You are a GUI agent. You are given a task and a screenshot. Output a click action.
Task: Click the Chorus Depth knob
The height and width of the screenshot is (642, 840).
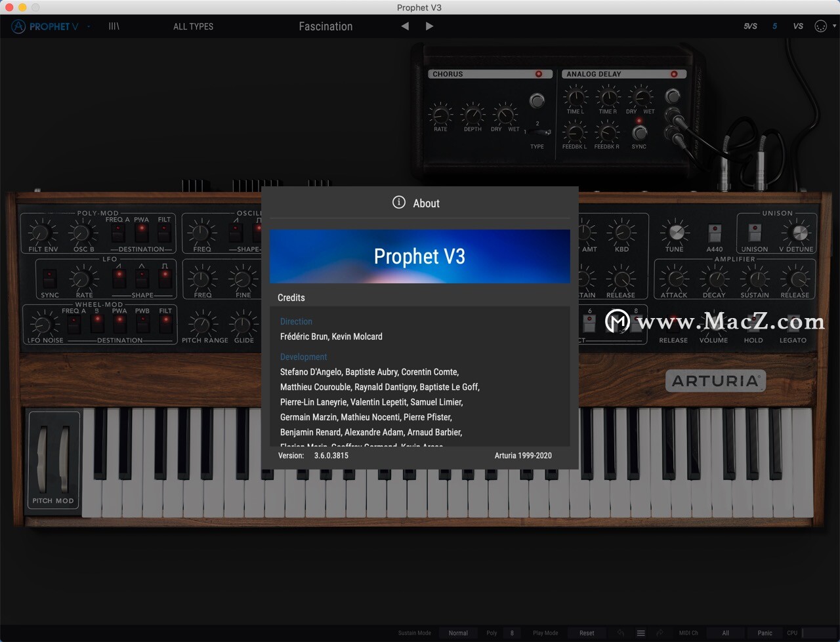[472, 115]
